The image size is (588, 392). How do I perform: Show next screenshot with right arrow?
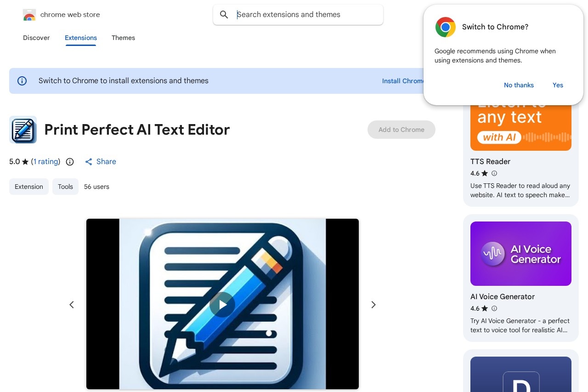click(x=373, y=305)
